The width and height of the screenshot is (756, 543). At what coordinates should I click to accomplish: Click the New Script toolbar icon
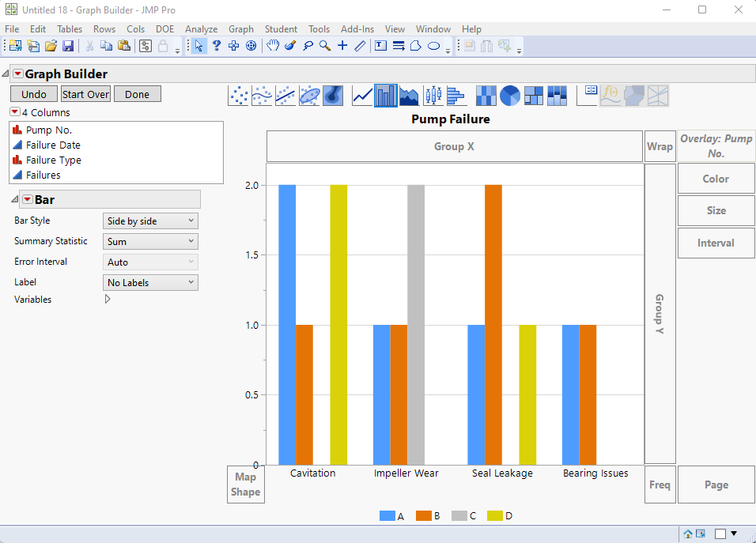pos(33,46)
